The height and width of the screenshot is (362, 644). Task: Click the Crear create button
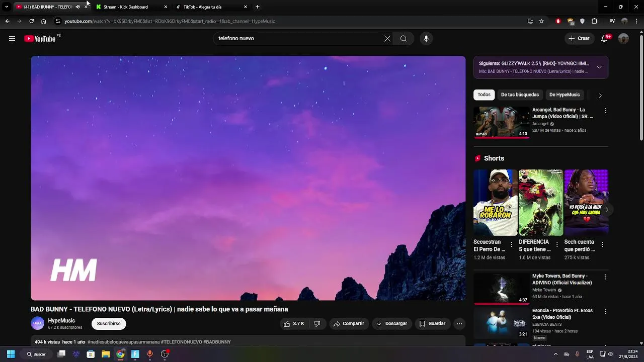pyautogui.click(x=579, y=39)
